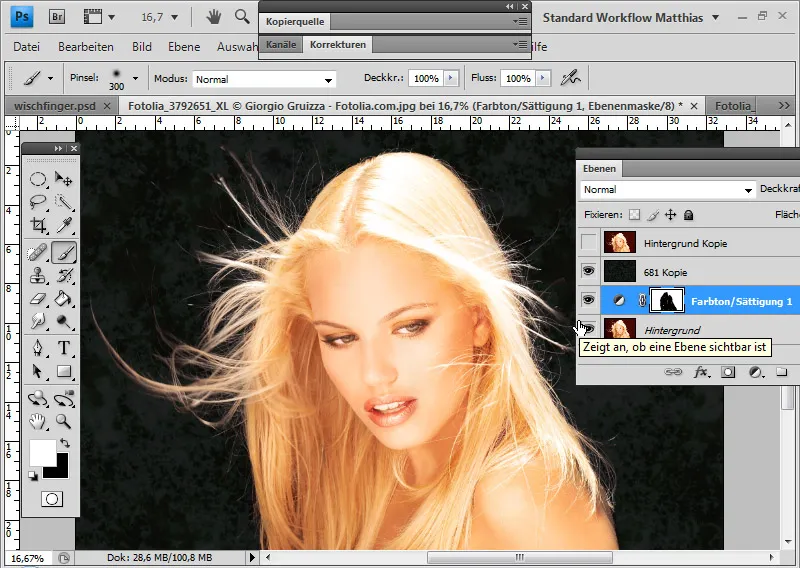Toggle lock all padlock icon
Viewport: 800px width, 568px height.
click(689, 215)
